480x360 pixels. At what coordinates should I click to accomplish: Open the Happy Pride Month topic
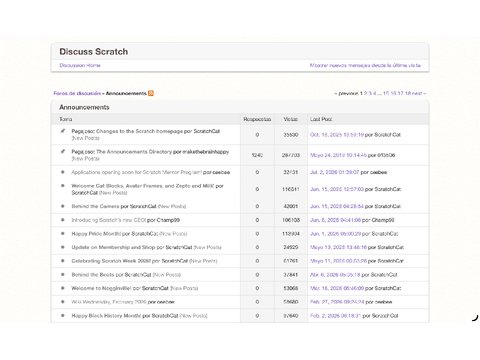[96, 234]
